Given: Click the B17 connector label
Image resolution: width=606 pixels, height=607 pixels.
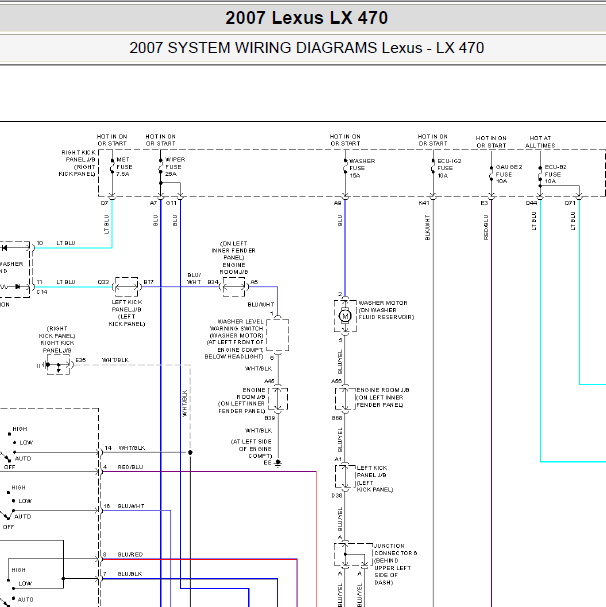Looking at the screenshot, I should [149, 282].
